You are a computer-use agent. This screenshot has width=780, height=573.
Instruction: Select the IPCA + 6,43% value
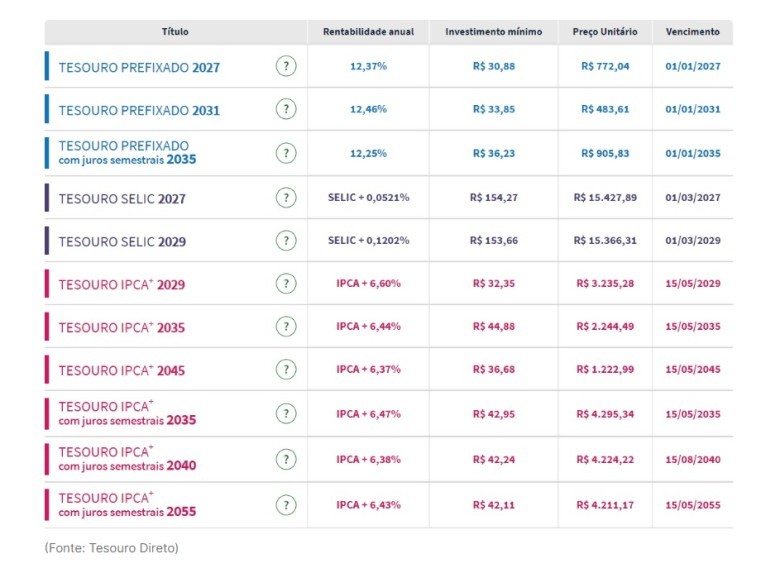click(x=368, y=505)
